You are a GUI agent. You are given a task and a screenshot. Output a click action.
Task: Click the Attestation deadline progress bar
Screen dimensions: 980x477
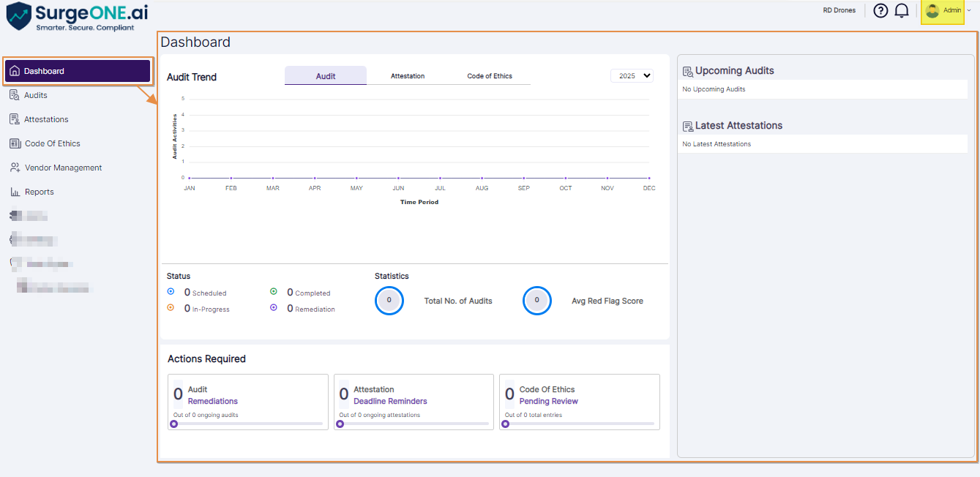pyautogui.click(x=414, y=423)
